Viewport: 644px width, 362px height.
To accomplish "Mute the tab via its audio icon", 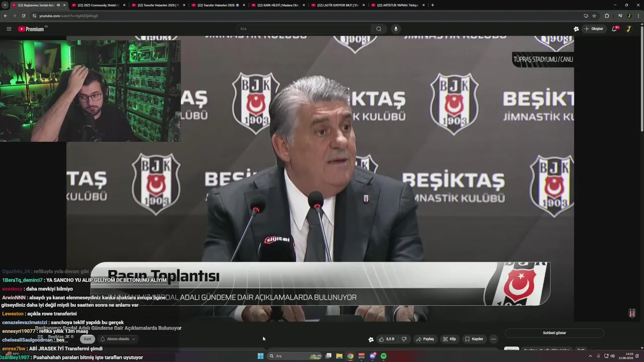I will [58, 5].
